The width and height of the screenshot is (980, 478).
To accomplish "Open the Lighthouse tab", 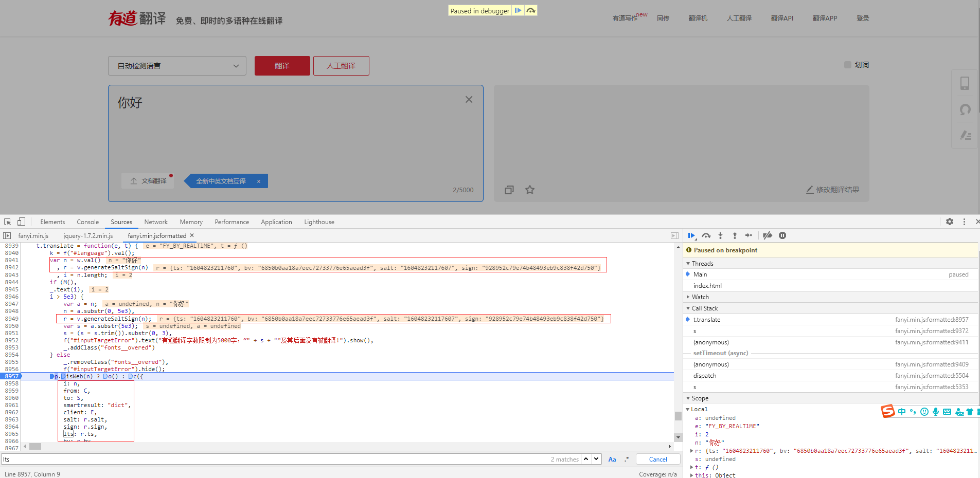I will [319, 222].
